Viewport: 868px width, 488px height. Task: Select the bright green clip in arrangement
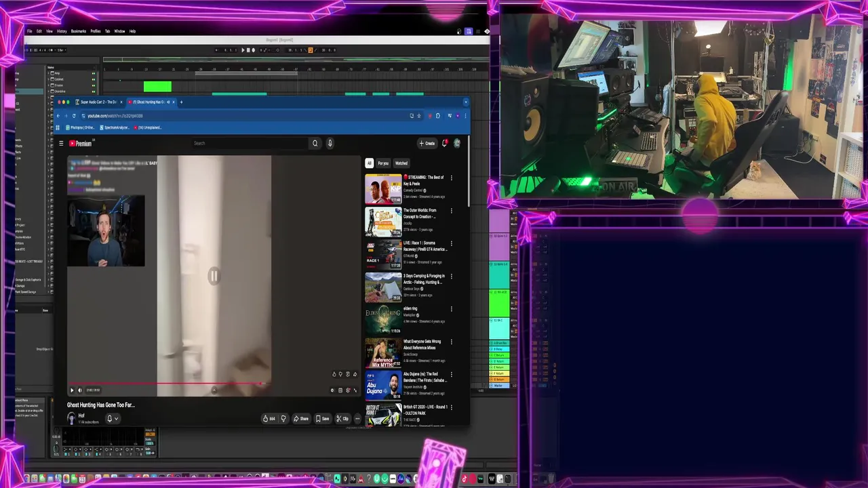tap(157, 86)
